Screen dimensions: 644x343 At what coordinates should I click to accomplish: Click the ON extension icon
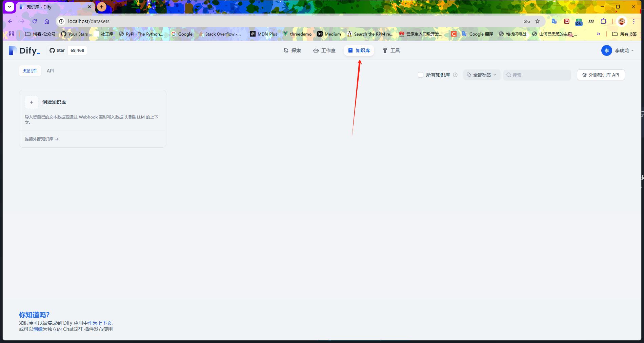click(579, 22)
